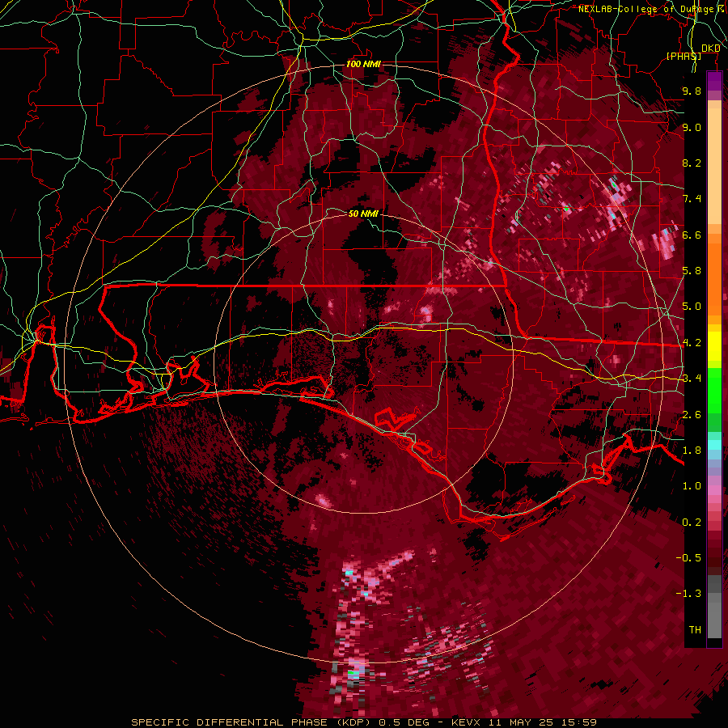The width and height of the screenshot is (728, 728).
Task: Pick the purple segment atop the color bar
Action: tap(714, 81)
